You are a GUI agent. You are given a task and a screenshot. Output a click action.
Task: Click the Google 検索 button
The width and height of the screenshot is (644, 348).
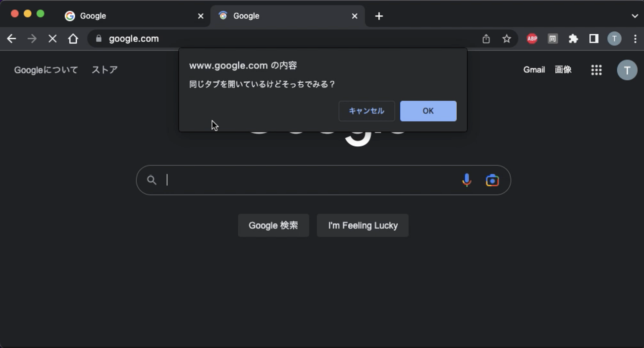273,226
